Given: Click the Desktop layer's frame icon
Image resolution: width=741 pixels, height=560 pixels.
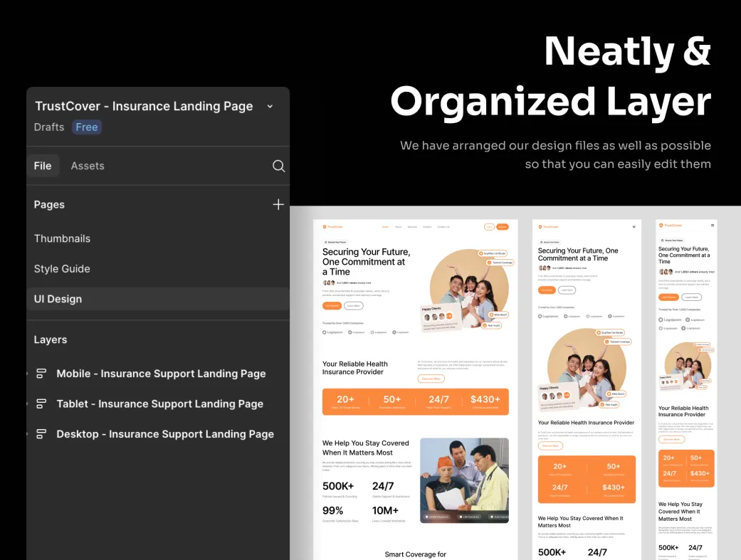Looking at the screenshot, I should 41,434.
